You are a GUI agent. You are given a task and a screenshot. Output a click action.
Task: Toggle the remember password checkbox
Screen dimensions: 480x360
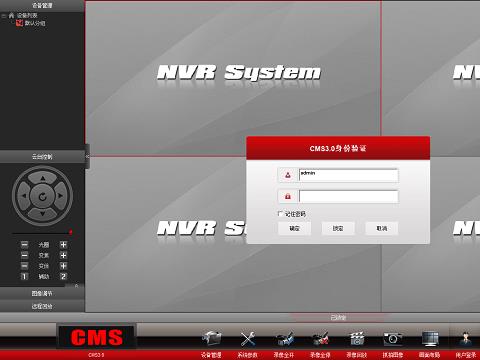coord(280,213)
